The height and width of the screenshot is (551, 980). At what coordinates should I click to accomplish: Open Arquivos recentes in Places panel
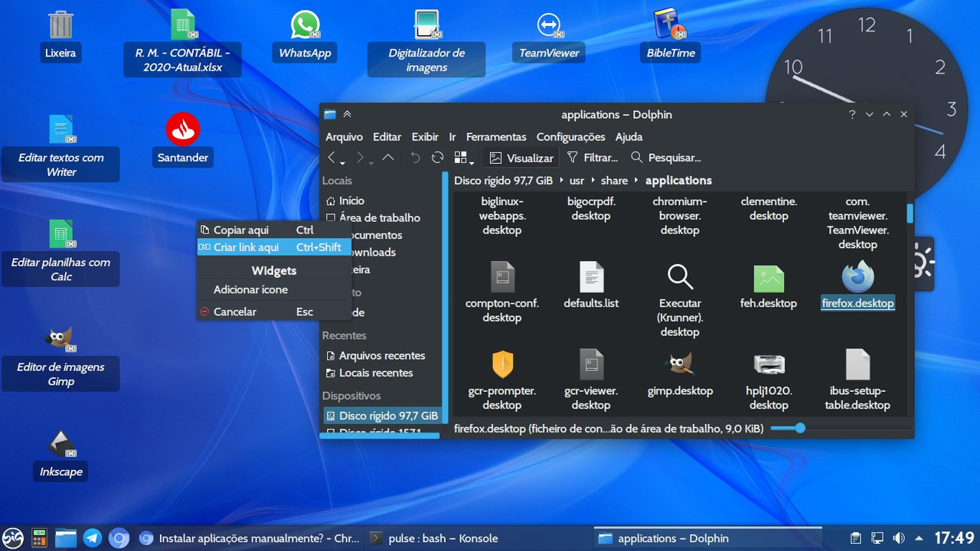click(381, 355)
